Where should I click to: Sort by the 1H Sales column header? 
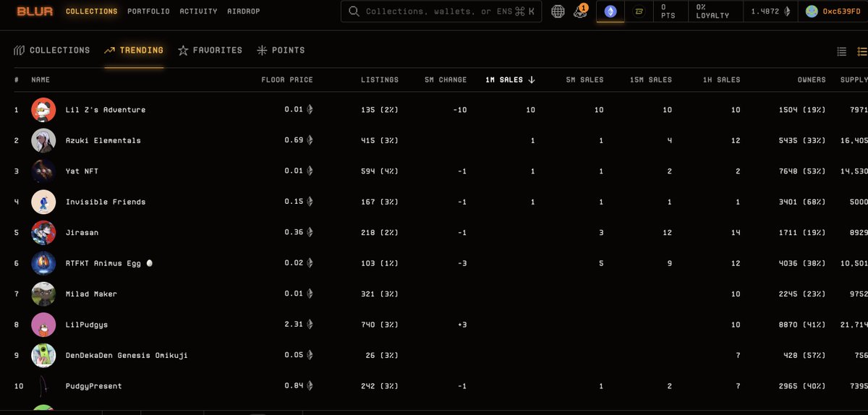point(721,80)
